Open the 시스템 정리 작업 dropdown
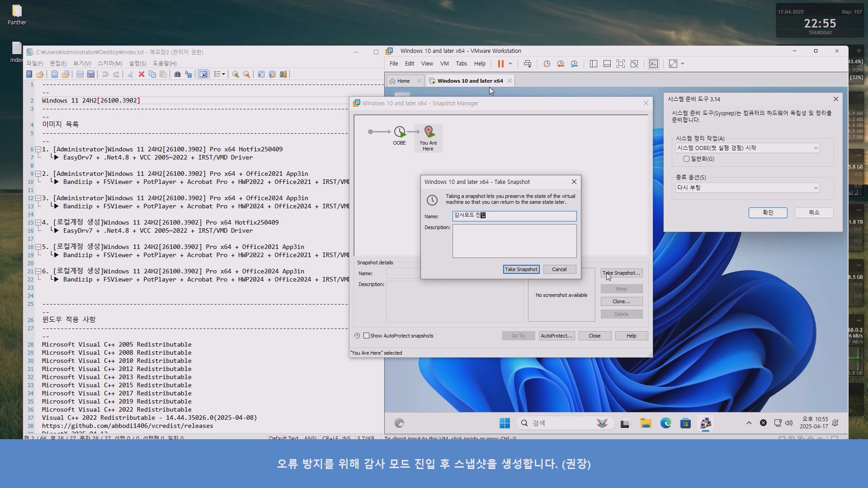 click(x=747, y=148)
